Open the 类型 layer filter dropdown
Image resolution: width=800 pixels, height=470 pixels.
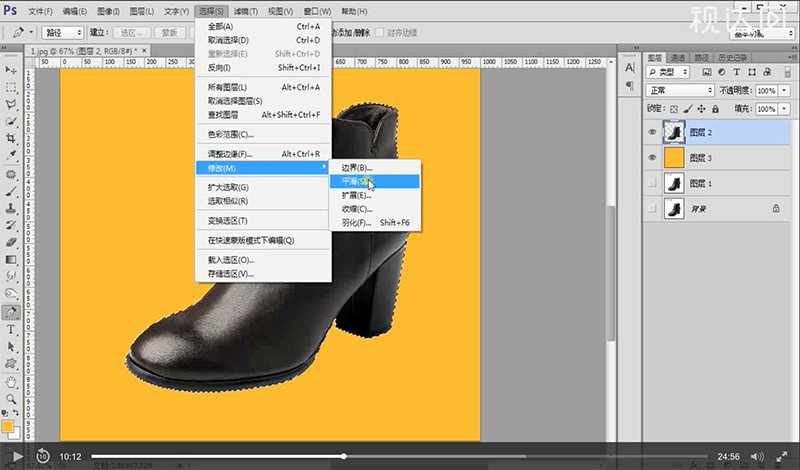click(668, 72)
